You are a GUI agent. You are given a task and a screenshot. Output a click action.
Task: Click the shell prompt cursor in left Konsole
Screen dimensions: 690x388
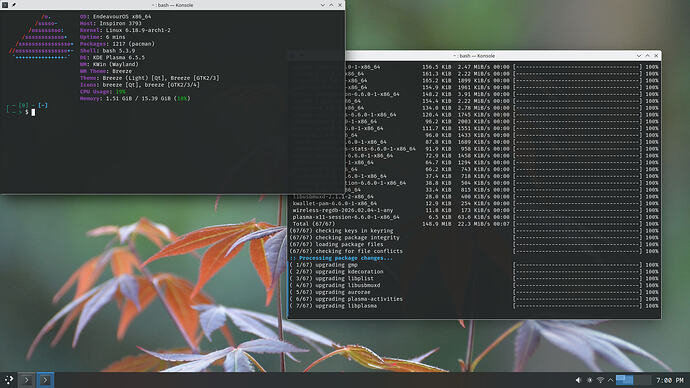(33, 112)
